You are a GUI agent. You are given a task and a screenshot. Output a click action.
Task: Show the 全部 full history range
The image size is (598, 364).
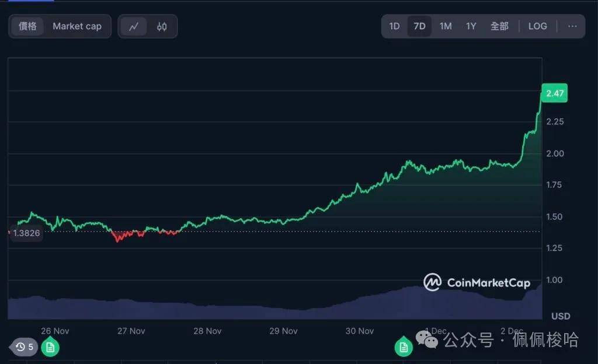[499, 26]
